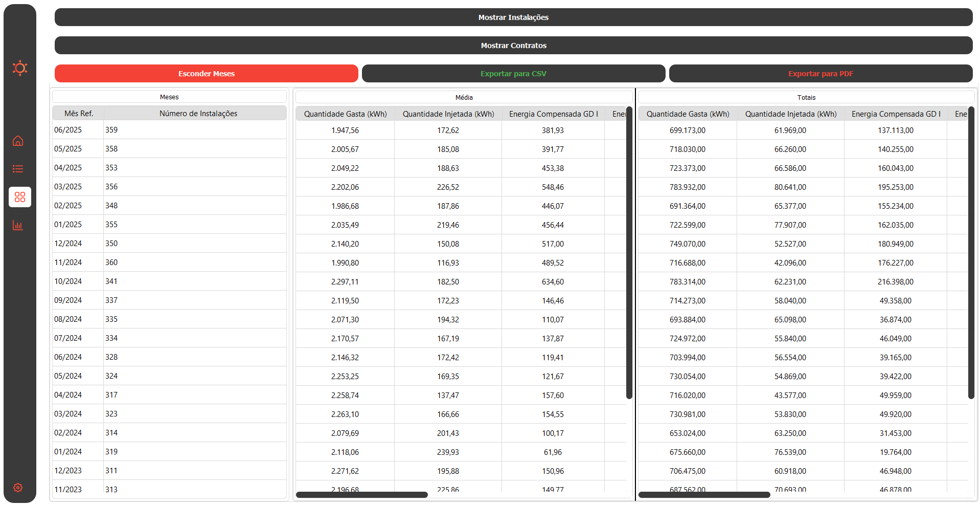Select the 06/2025 row in Meses
This screenshot has width=980, height=505.
pyautogui.click(x=169, y=130)
